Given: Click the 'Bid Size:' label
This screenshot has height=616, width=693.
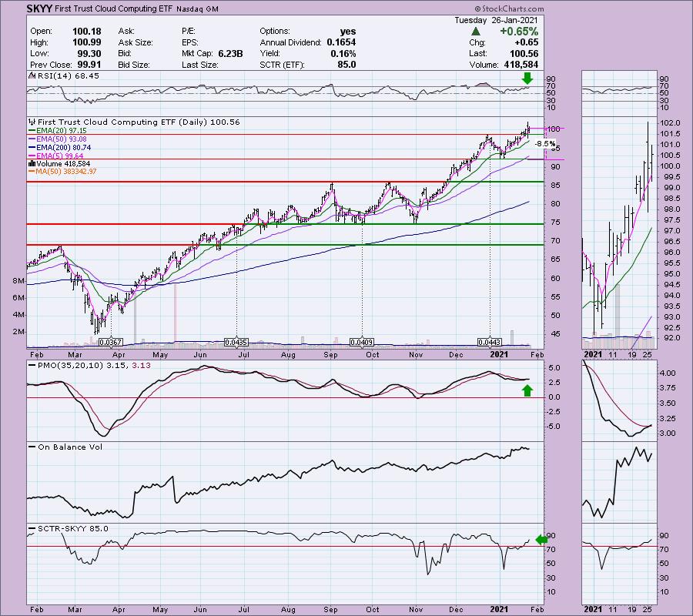Looking at the screenshot, I should pyautogui.click(x=133, y=65).
